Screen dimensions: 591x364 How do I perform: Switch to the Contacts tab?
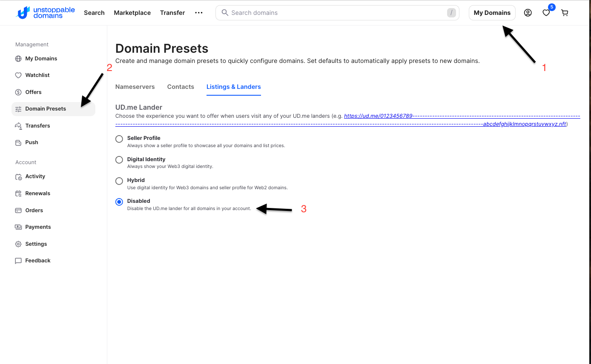point(181,87)
